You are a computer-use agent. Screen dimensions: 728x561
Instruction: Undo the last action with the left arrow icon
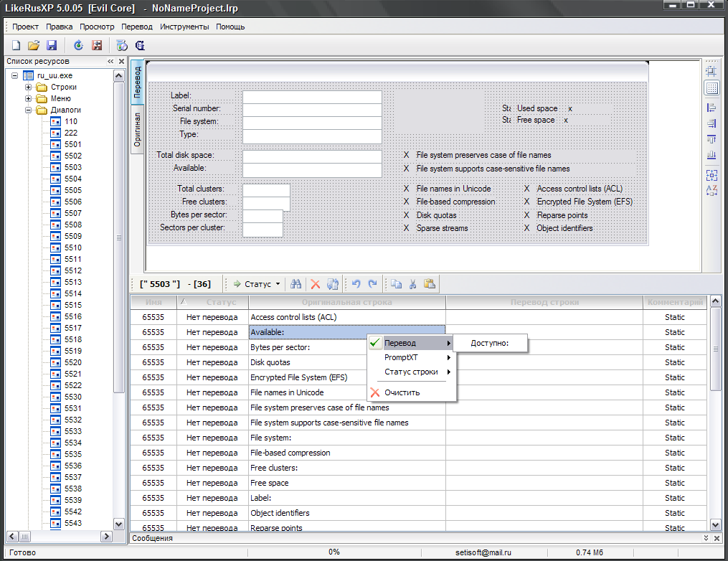coord(356,284)
